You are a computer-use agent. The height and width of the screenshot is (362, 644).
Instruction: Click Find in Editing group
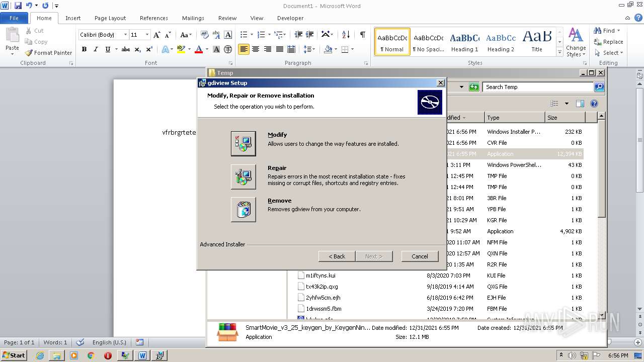tap(607, 31)
